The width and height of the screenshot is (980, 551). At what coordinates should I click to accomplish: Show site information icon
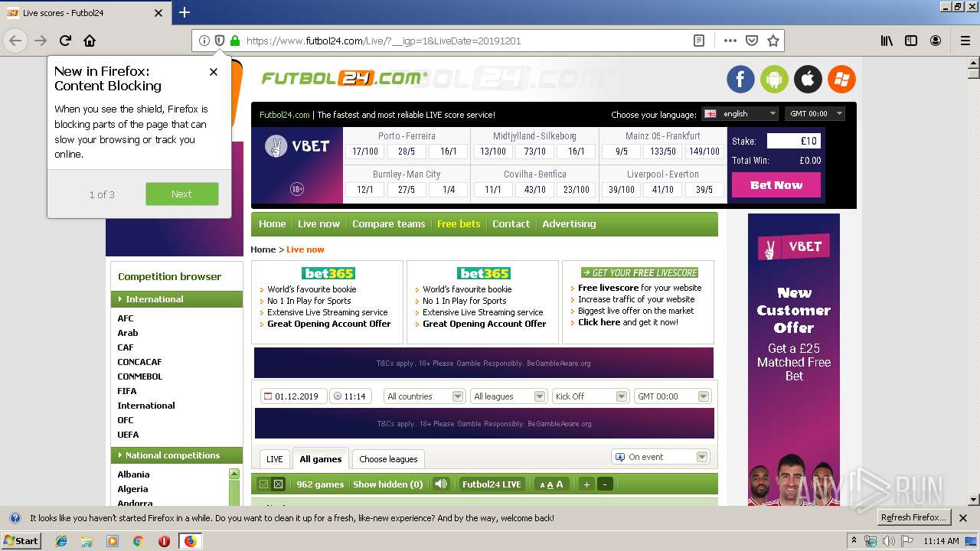(x=204, y=41)
